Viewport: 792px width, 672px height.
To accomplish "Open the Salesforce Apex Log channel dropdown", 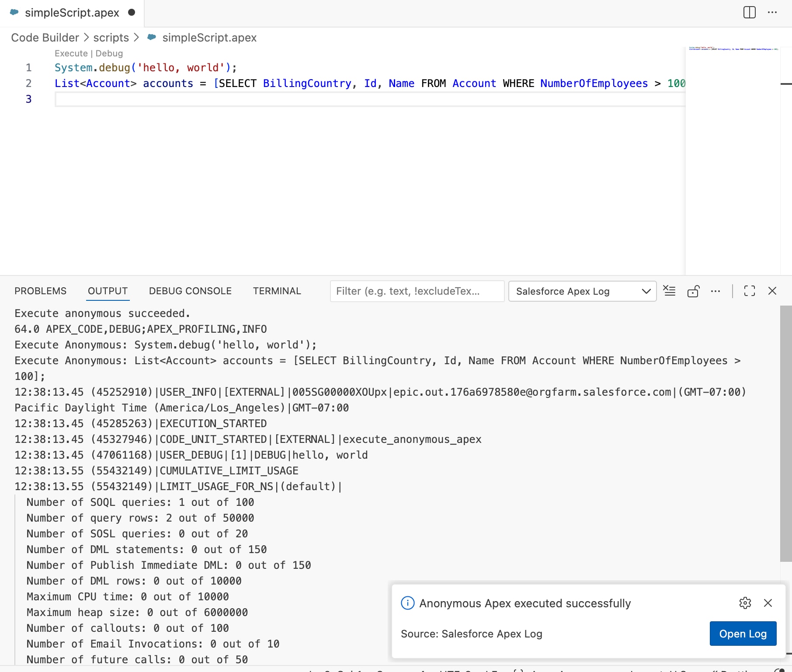I will point(582,291).
